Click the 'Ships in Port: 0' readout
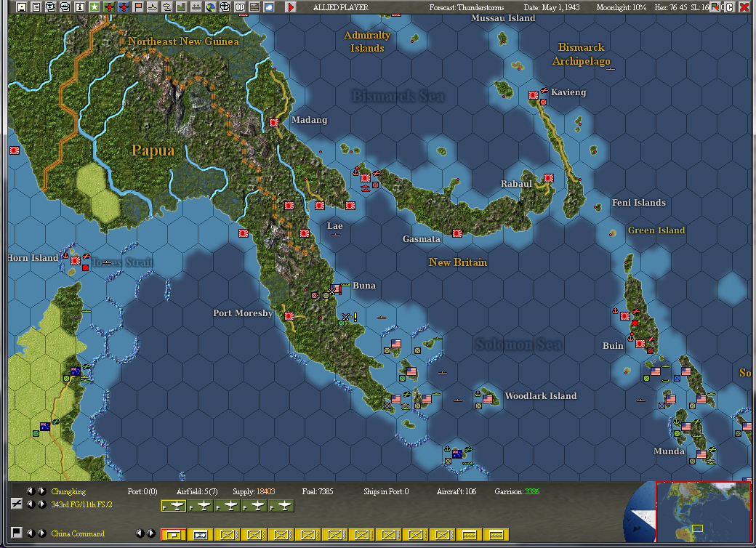This screenshot has height=548, width=756. click(386, 491)
